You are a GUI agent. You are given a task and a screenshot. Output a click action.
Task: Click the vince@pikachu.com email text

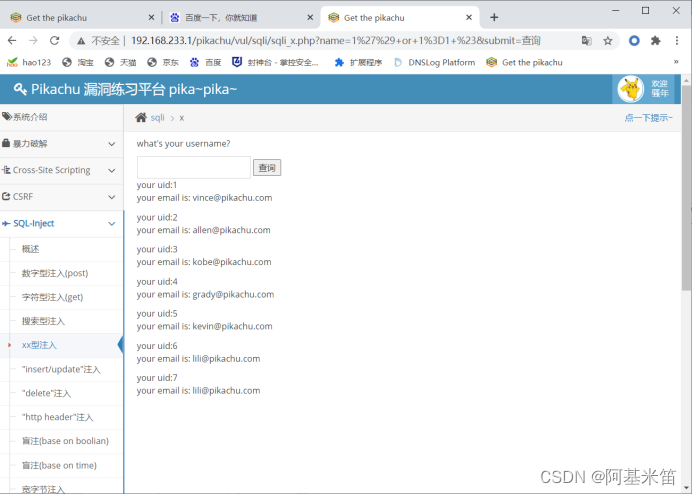(x=233, y=198)
